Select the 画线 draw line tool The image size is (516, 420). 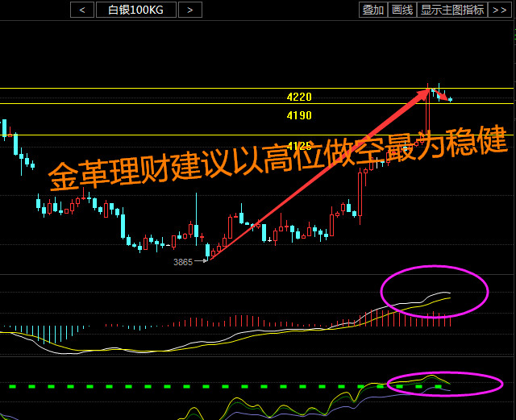tap(402, 10)
